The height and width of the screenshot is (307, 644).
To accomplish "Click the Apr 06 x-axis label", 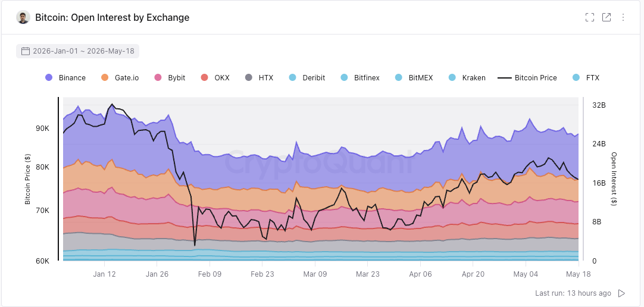I will pyautogui.click(x=421, y=274).
